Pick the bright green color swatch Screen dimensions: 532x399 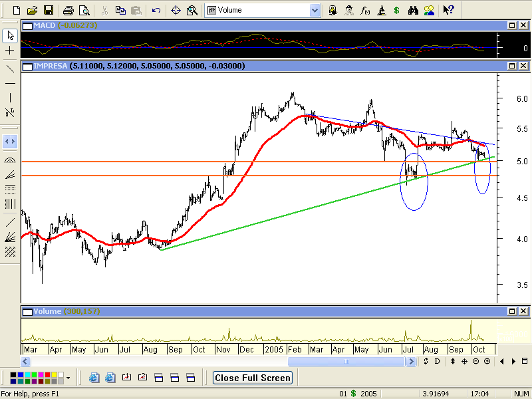[x=34, y=375]
